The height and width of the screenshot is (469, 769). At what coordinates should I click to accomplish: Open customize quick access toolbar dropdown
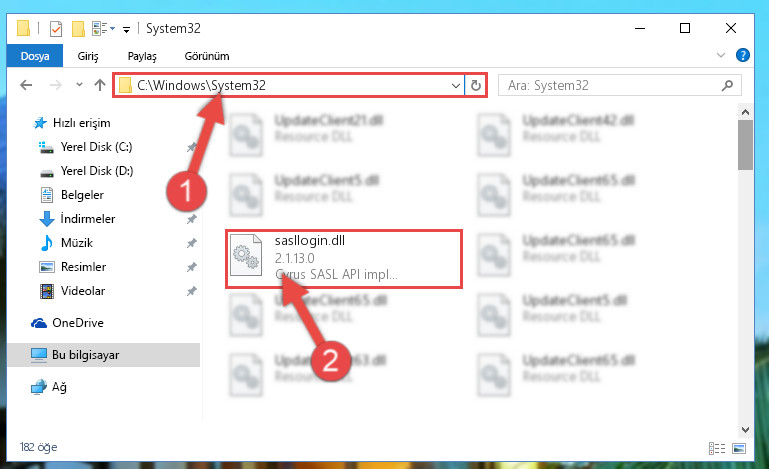pos(126,30)
